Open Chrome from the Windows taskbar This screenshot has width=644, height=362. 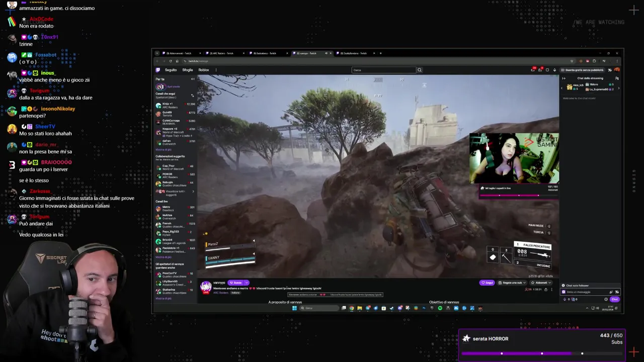[351, 308]
